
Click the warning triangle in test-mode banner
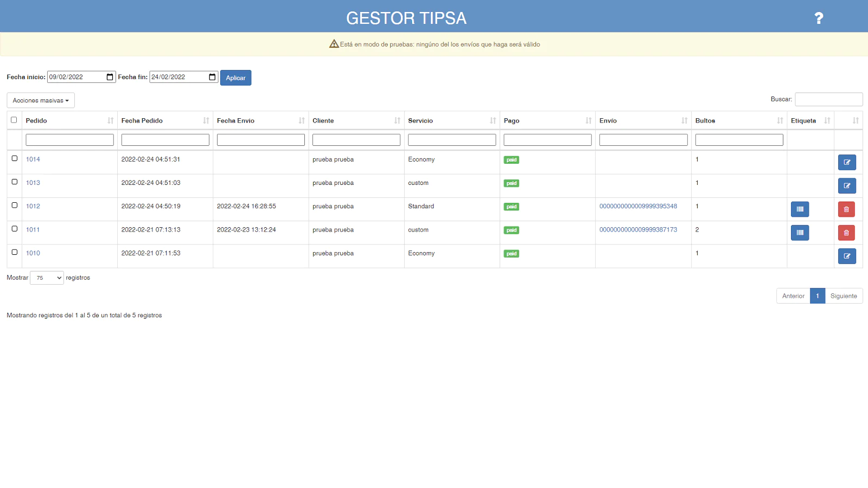tap(334, 44)
